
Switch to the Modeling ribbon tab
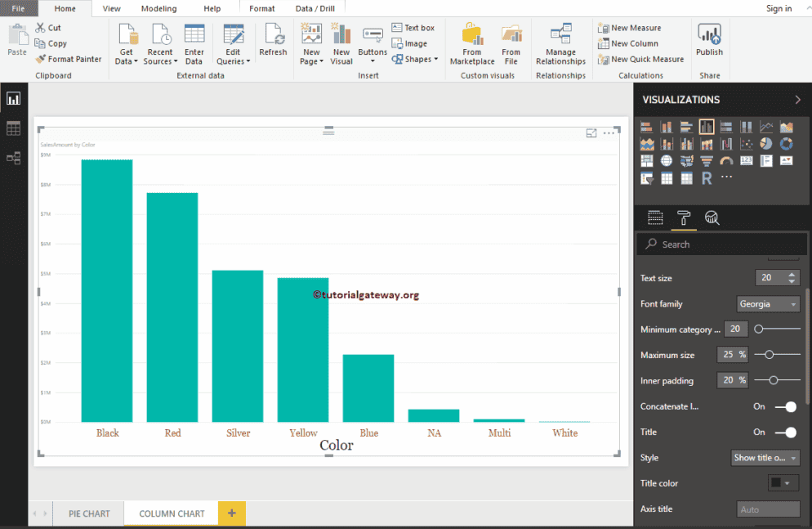coord(158,8)
